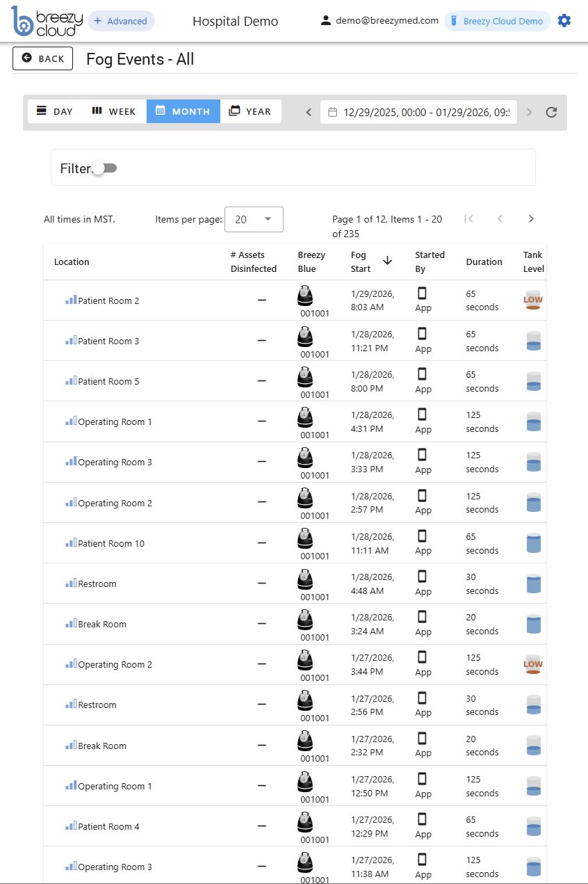Switch to the WEEK view tab

tap(113, 111)
